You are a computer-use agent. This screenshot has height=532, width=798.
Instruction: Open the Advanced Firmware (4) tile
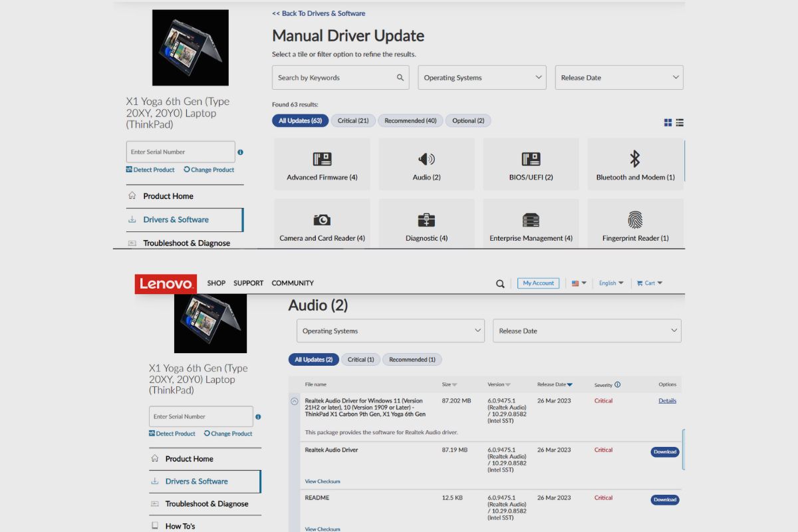click(322, 164)
